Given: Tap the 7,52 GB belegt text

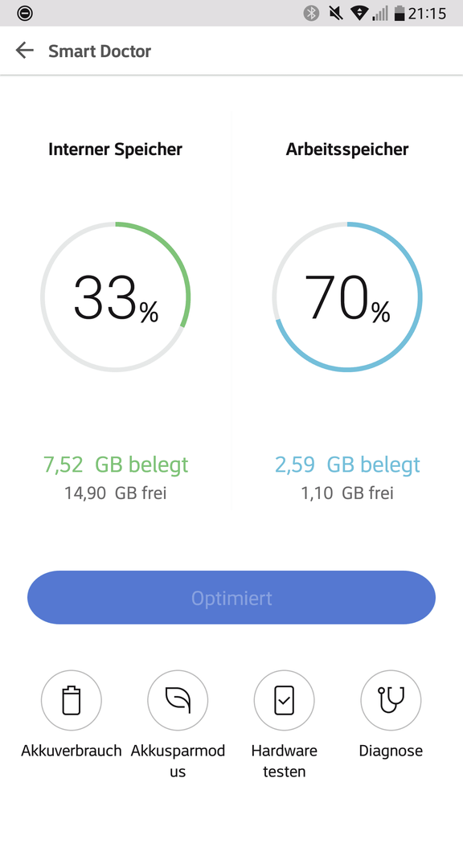Looking at the screenshot, I should click(116, 465).
